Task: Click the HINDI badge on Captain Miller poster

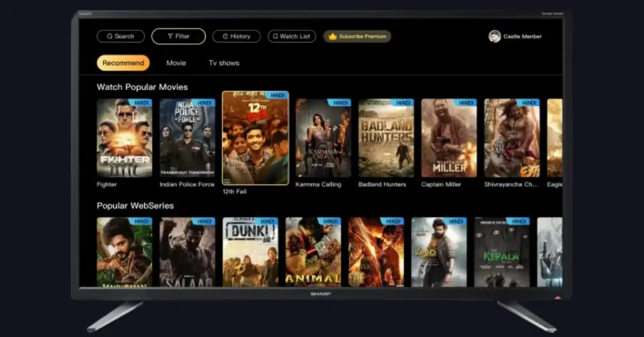Action: pyautogui.click(x=466, y=102)
